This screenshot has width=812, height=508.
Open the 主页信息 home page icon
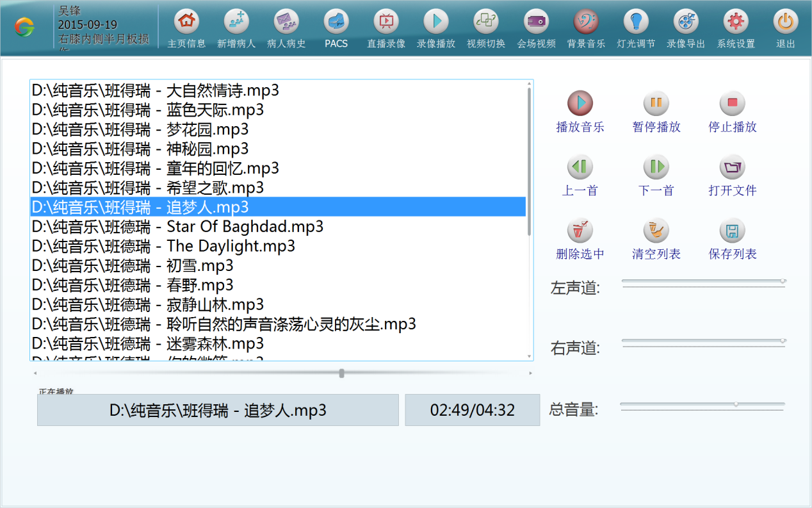click(x=186, y=21)
